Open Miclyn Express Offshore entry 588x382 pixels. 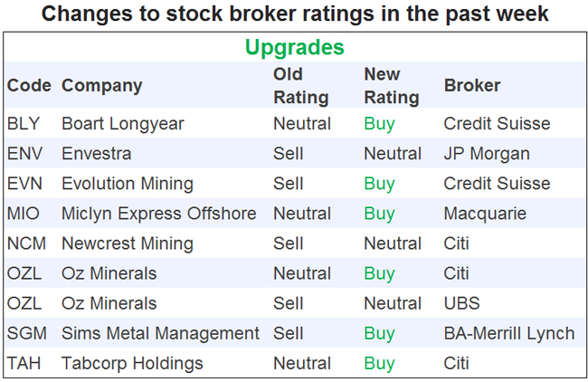158,214
